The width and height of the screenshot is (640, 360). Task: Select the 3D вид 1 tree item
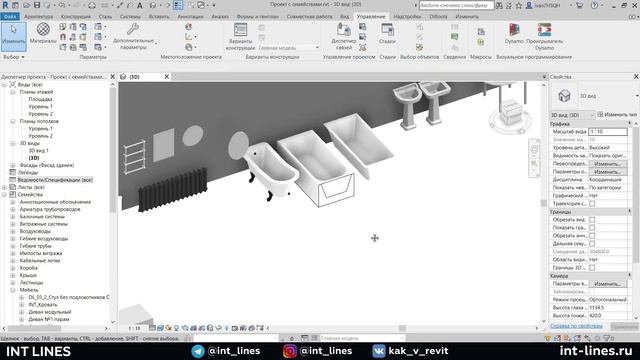coord(38,151)
